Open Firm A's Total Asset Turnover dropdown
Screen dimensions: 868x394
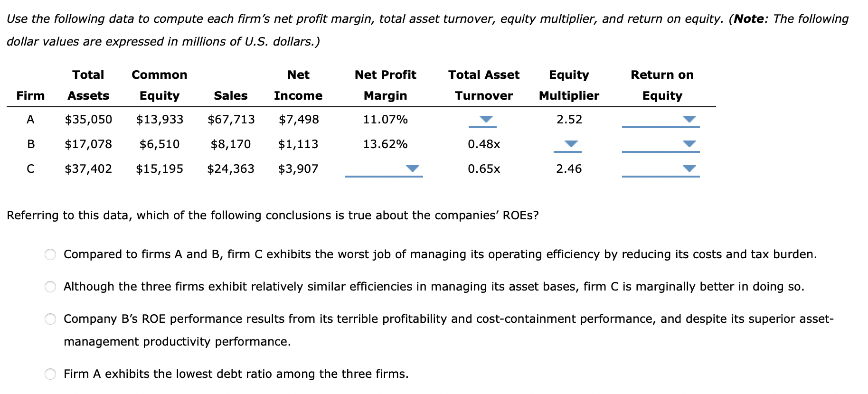485,120
